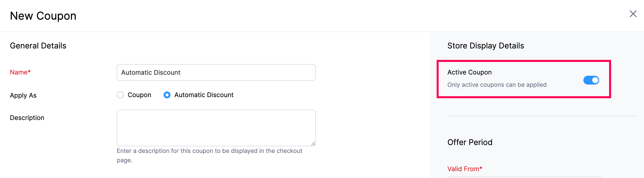The width and height of the screenshot is (644, 178).
Task: Click the "Only active coupons can be applied" hint
Action: pyautogui.click(x=497, y=85)
